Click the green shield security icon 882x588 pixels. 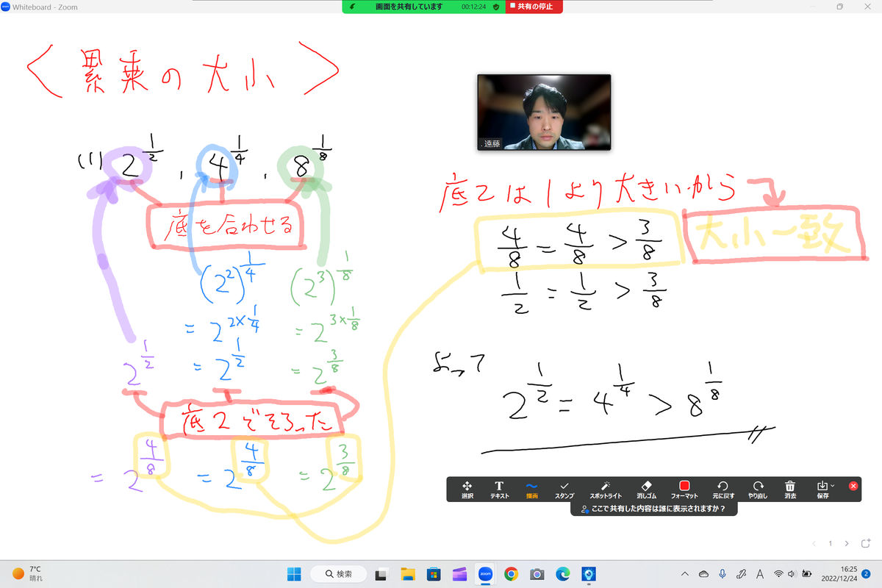(496, 7)
